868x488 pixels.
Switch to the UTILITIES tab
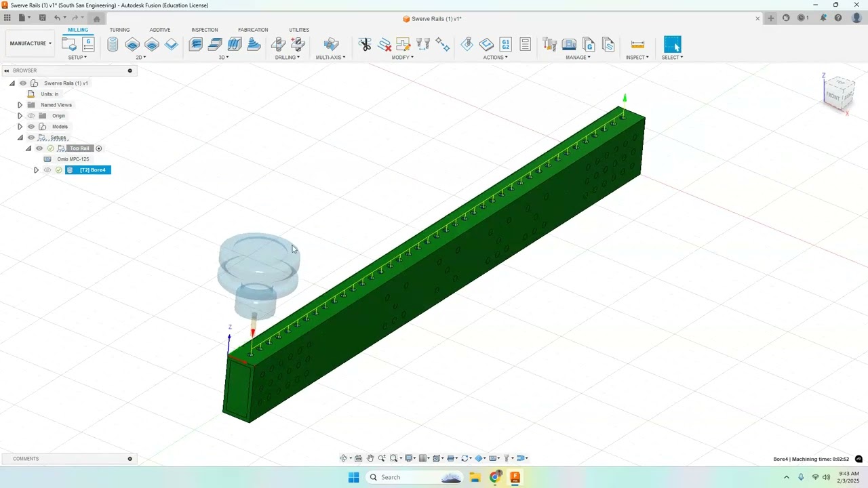pyautogui.click(x=299, y=30)
